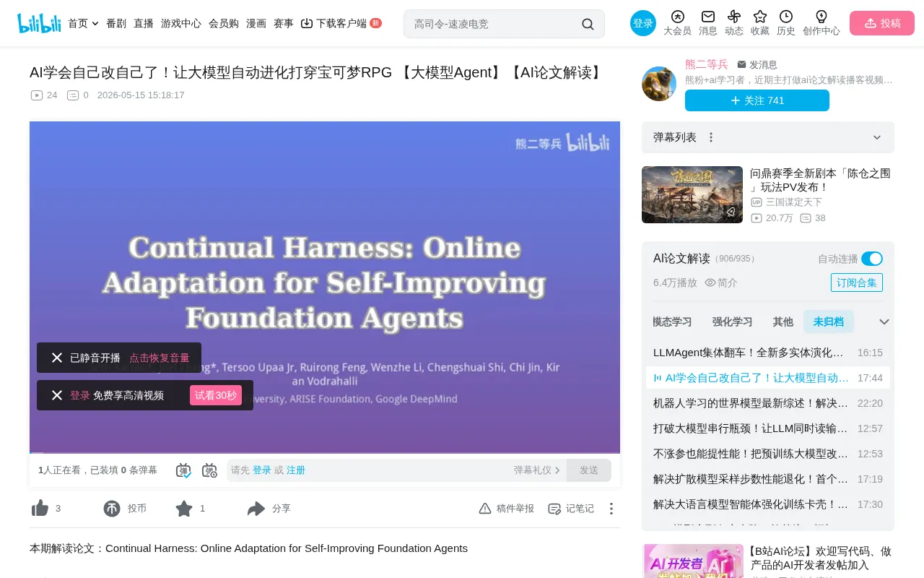Open danmaku settings icon
The height and width of the screenshot is (578, 924).
pos(209,470)
